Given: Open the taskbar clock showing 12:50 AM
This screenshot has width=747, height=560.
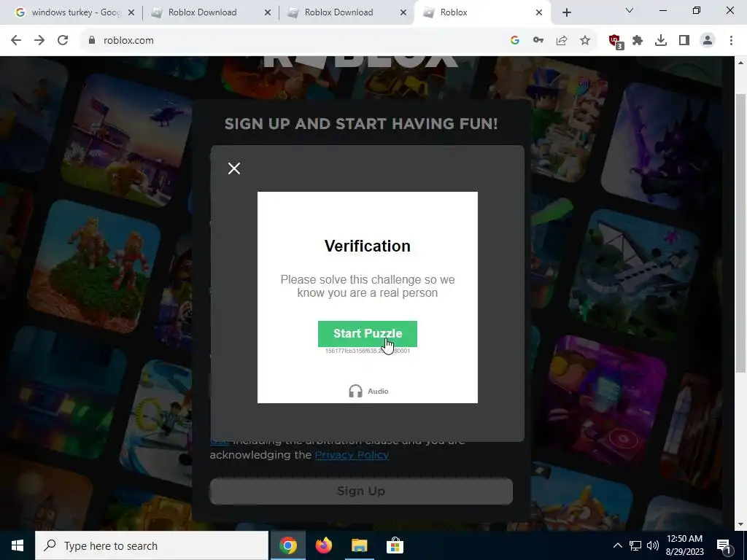Looking at the screenshot, I should coord(684,545).
